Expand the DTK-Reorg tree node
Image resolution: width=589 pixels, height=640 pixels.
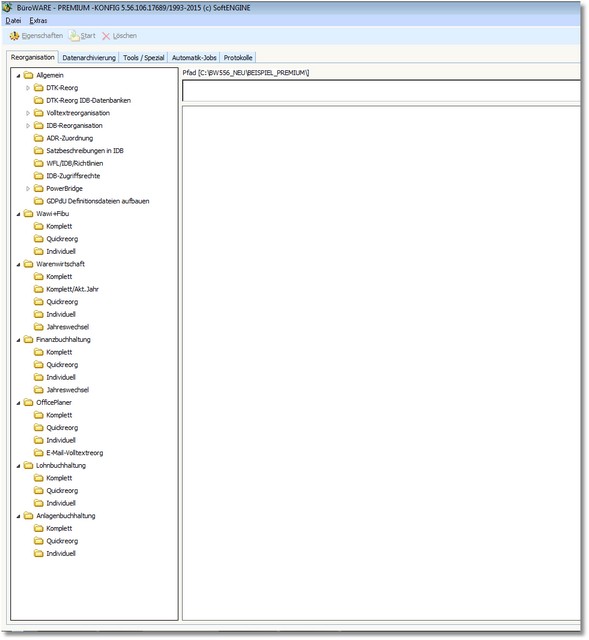28,88
